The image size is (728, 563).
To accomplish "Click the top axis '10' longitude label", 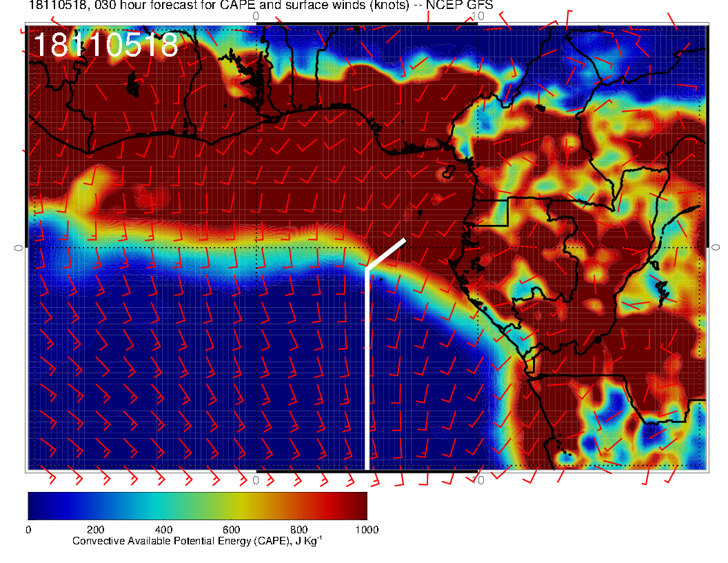I will click(x=478, y=17).
